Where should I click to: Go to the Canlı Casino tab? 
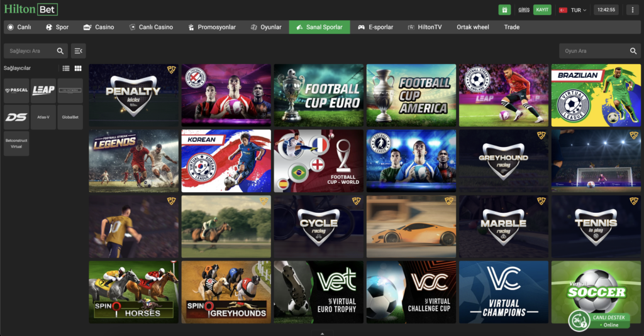[151, 27]
